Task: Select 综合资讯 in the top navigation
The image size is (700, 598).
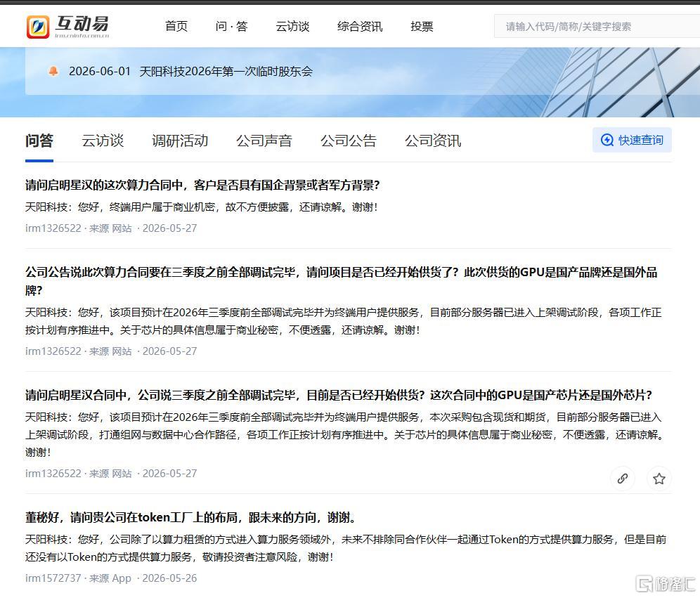Action: pos(360,26)
